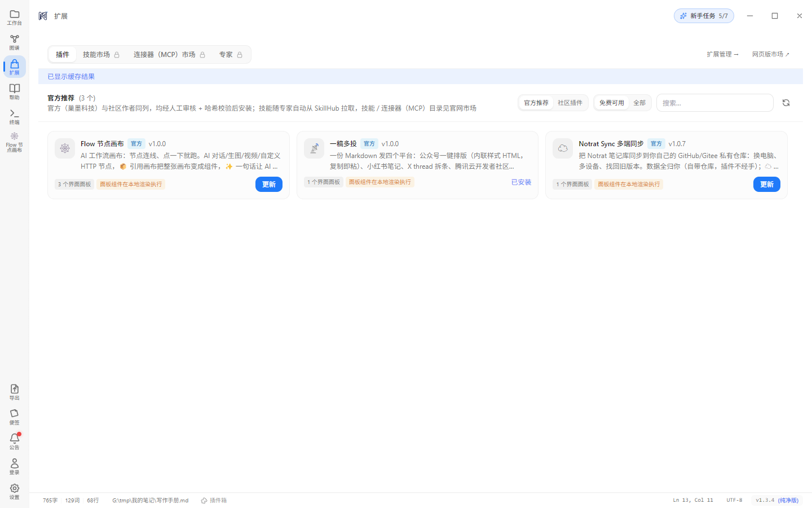This screenshot has height=508, width=812.
Task: Click the 导出 export sidebar icon
Action: point(15,392)
